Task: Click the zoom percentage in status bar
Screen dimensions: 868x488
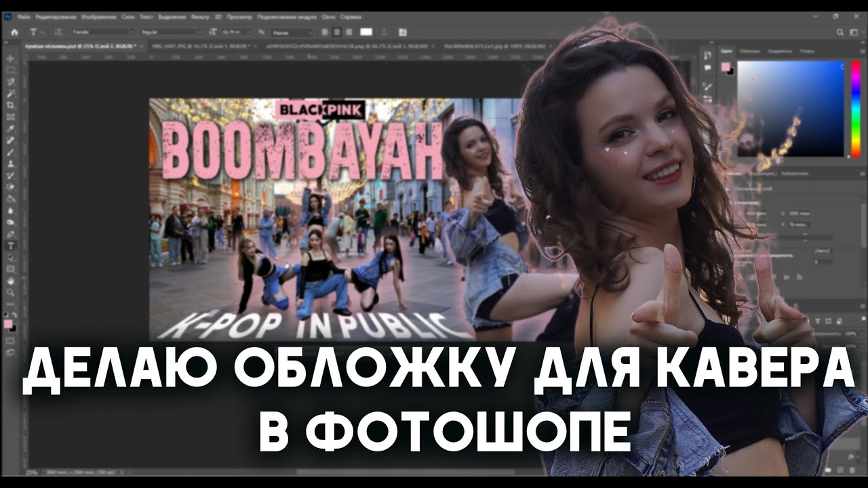Action: pyautogui.click(x=31, y=472)
